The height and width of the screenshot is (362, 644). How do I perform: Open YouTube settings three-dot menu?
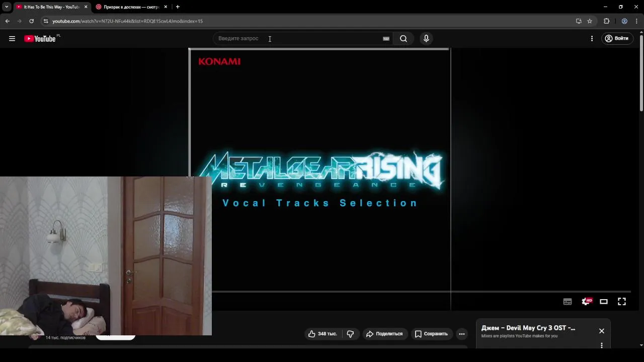click(592, 39)
